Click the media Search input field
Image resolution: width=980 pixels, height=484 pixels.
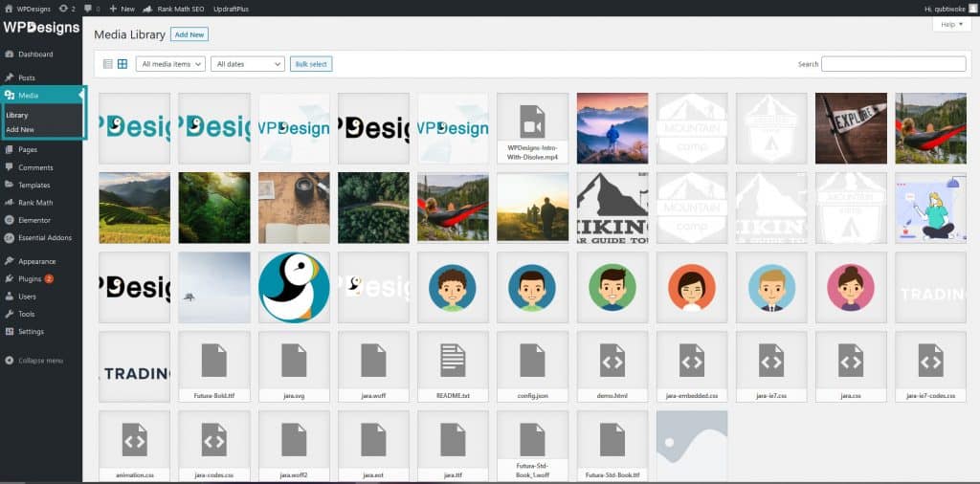tap(893, 64)
